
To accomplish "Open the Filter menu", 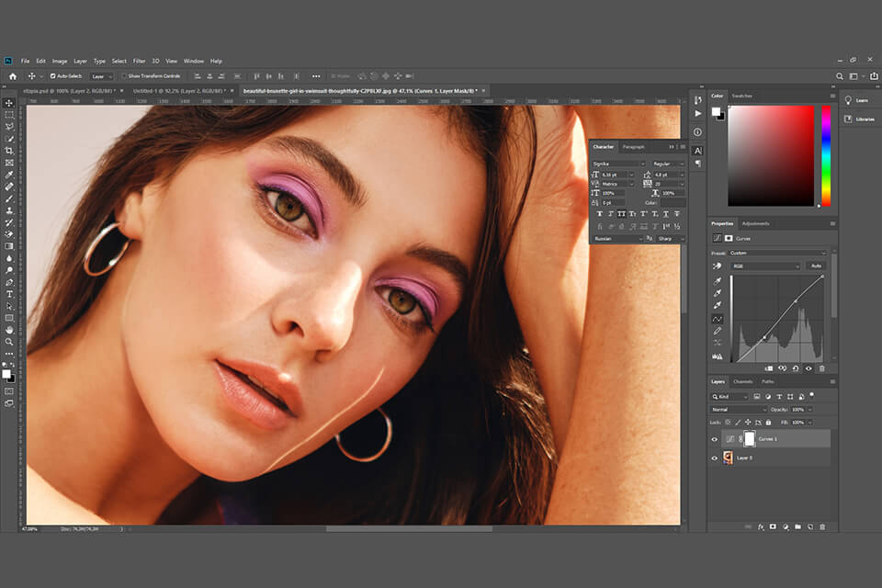I will click(140, 61).
